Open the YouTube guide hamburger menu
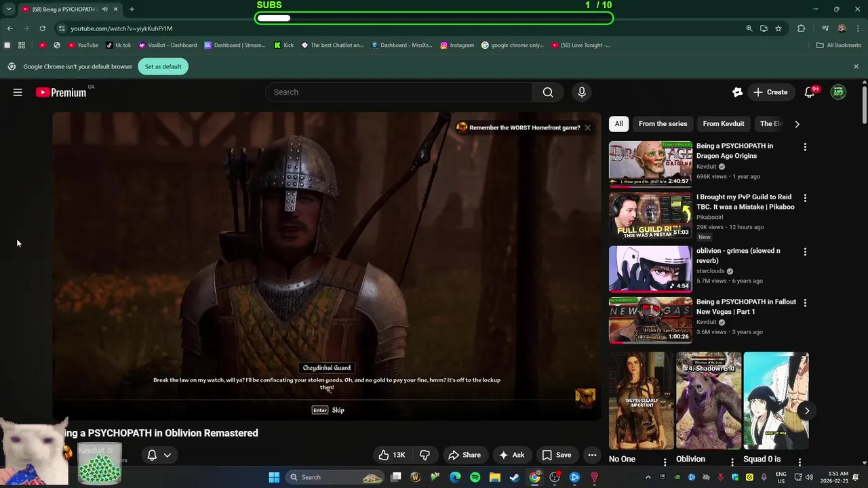The height and width of the screenshot is (488, 868). pos(18,92)
